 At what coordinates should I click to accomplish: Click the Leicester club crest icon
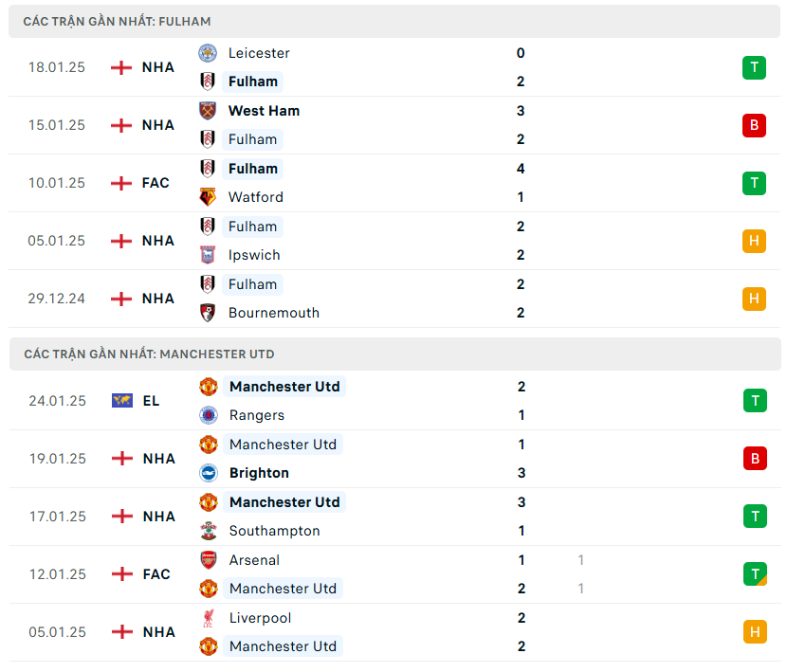207,53
